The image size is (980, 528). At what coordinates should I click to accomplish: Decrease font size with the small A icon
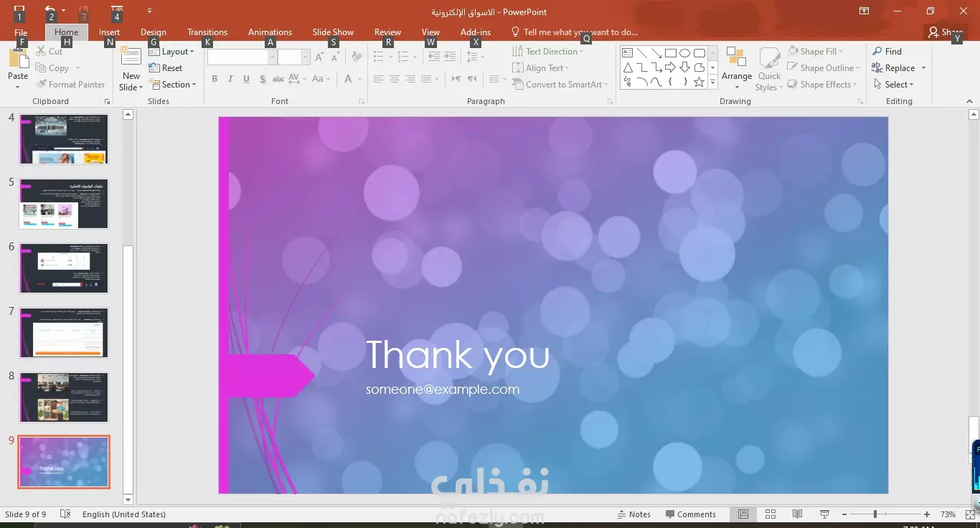coord(335,57)
